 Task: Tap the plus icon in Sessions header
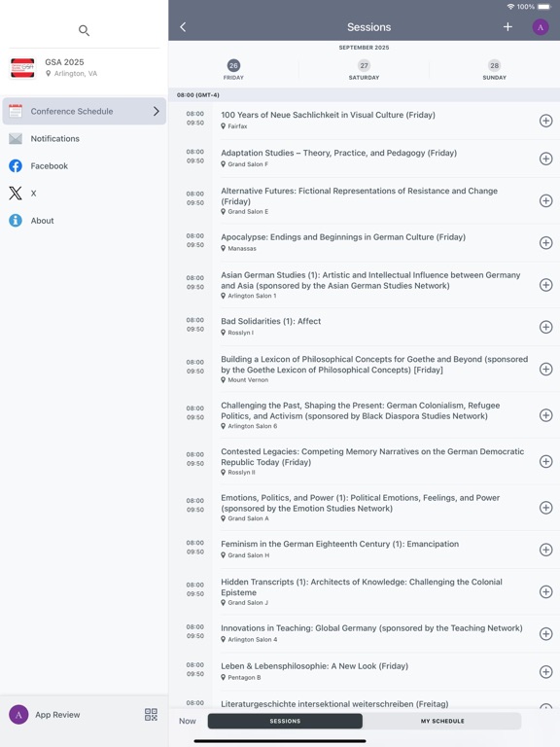pos(507,27)
